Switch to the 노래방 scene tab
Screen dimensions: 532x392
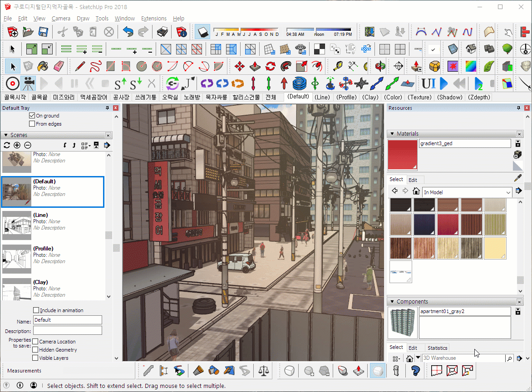click(192, 98)
